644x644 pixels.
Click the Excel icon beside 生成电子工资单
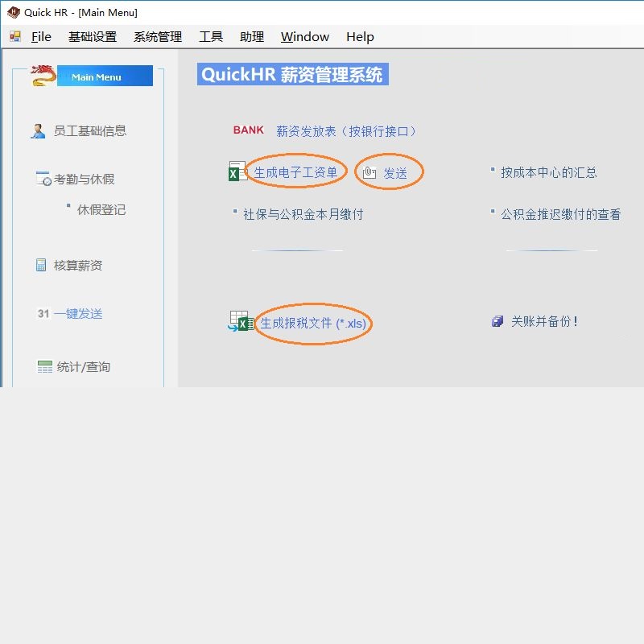237,171
